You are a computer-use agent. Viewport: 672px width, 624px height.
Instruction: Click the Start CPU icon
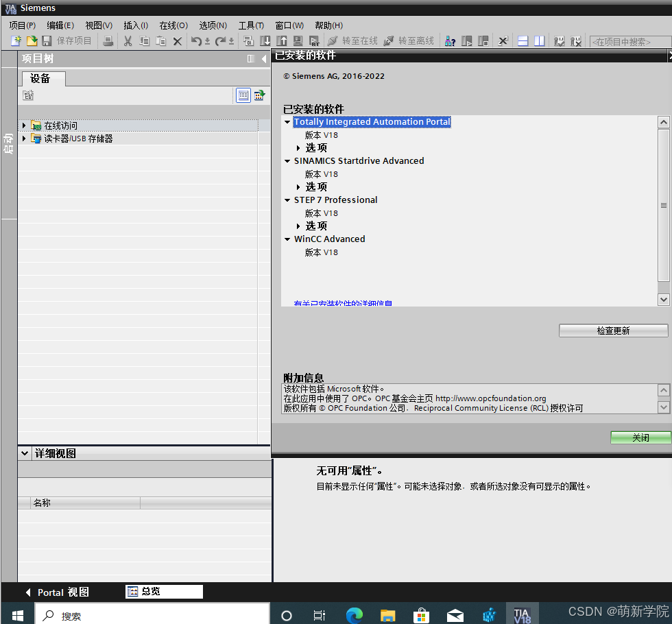pos(467,40)
